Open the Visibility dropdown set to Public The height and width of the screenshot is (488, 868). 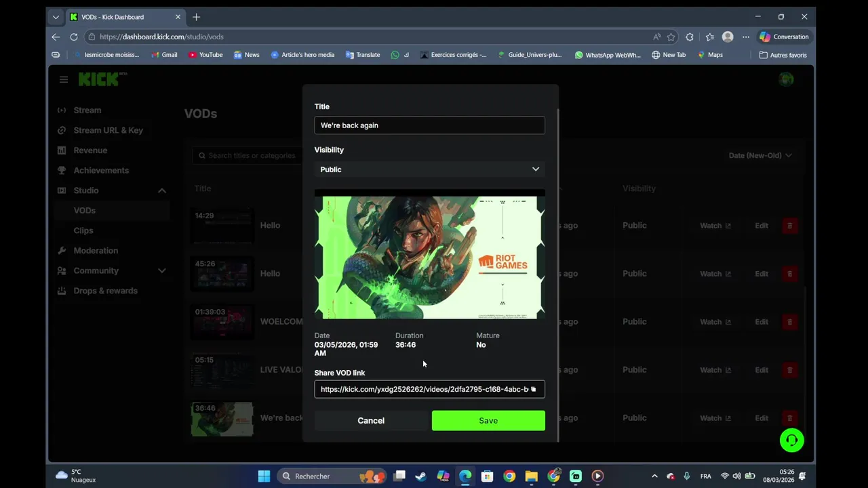(x=430, y=169)
